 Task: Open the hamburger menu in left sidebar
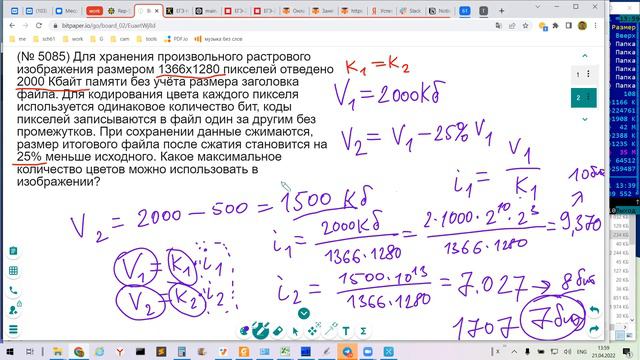pos(13,329)
